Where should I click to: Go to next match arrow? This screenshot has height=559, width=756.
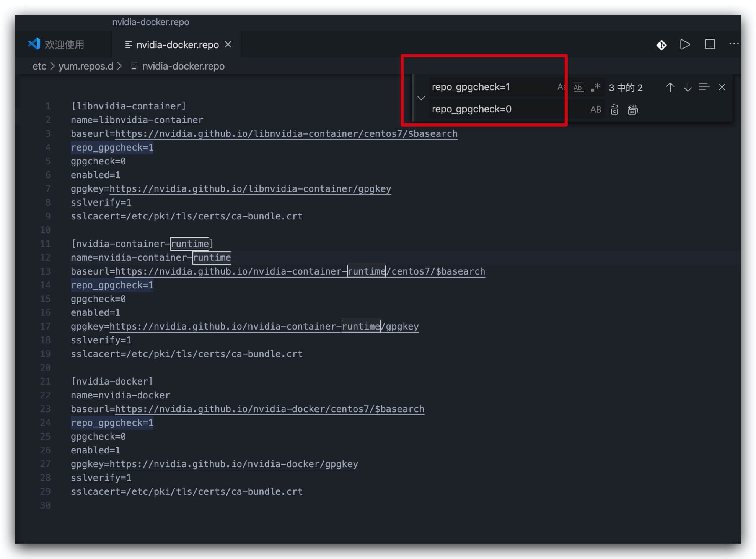pyautogui.click(x=688, y=87)
